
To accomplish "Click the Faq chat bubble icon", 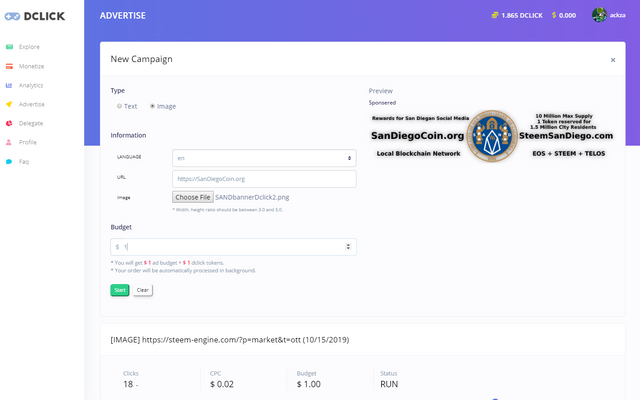I will (9, 161).
